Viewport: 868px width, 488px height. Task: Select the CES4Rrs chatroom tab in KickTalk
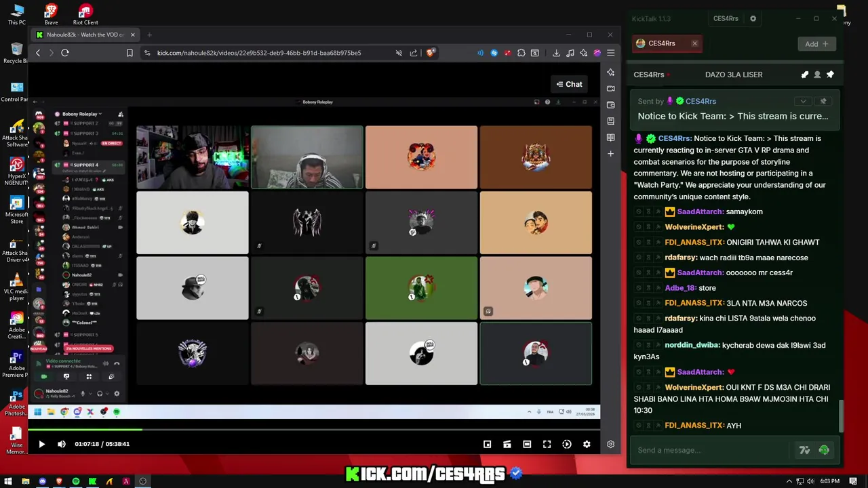(667, 43)
